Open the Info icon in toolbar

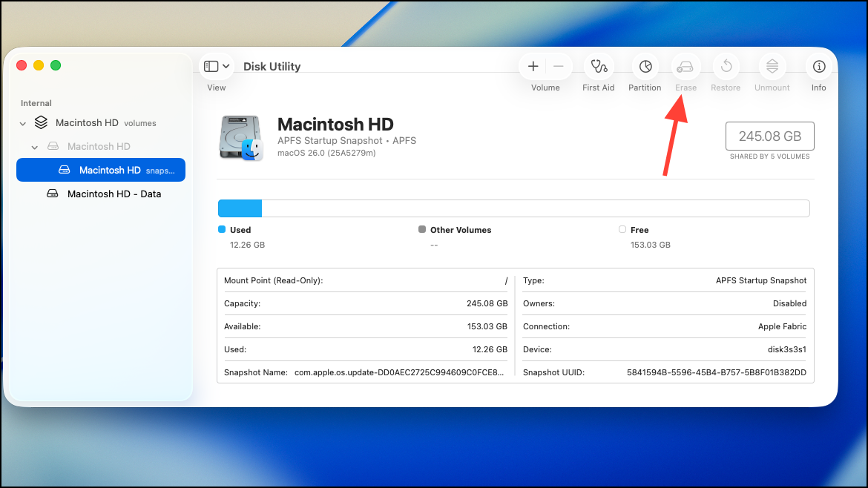click(x=819, y=67)
